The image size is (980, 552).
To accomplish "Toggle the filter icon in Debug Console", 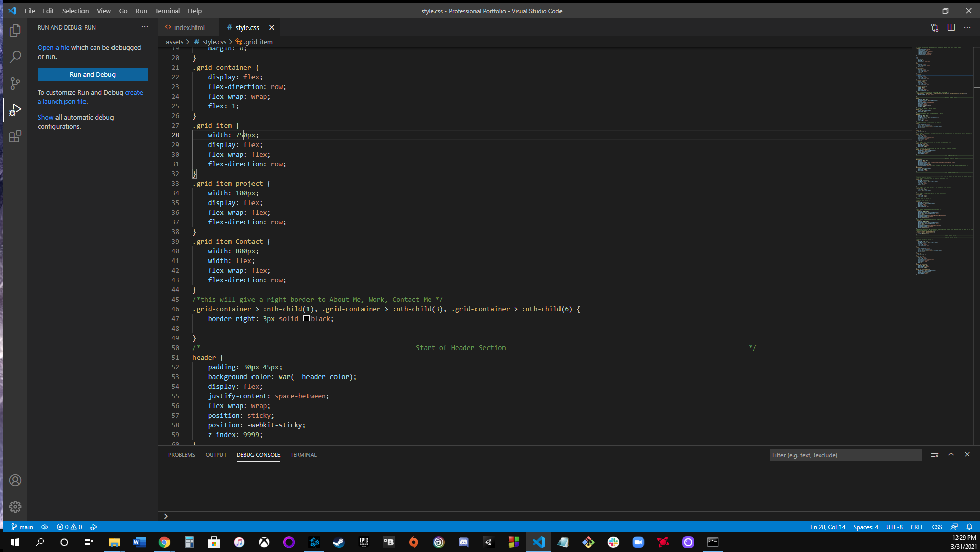I will coord(935,454).
